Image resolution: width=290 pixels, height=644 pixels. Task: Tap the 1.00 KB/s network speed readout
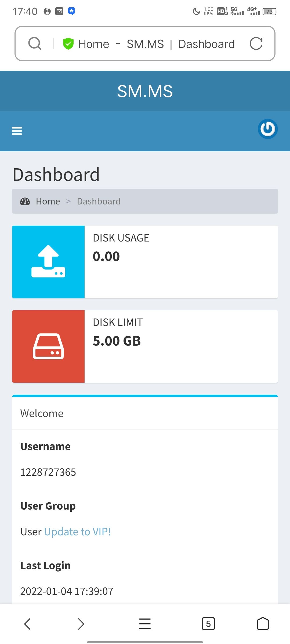click(209, 11)
